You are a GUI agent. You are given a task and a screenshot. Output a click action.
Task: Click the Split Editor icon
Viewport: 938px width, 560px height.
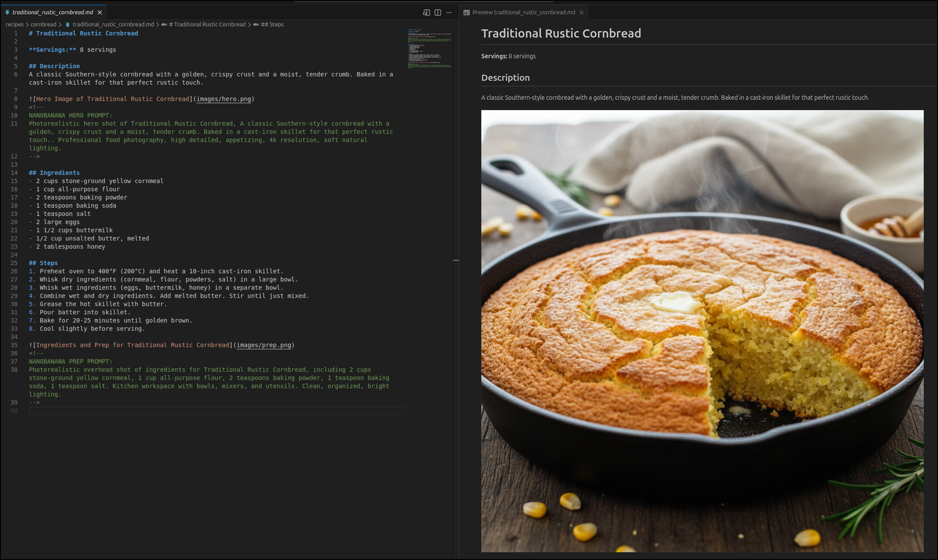click(x=437, y=13)
